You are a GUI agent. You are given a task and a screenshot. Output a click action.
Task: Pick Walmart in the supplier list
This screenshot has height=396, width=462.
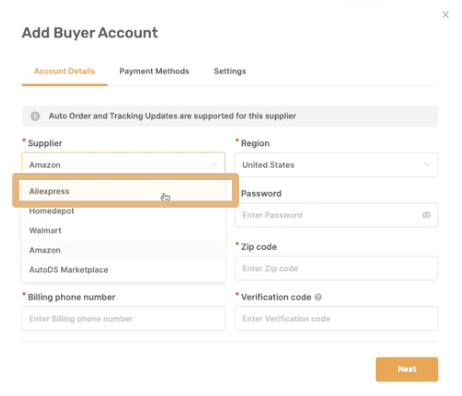point(123,230)
